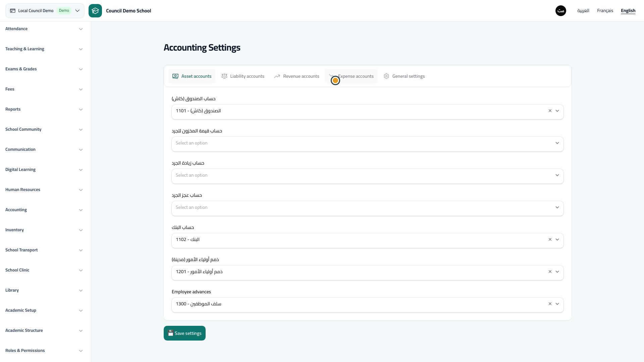Switch language to Français
This screenshot has width=644, height=362.
coord(605,11)
